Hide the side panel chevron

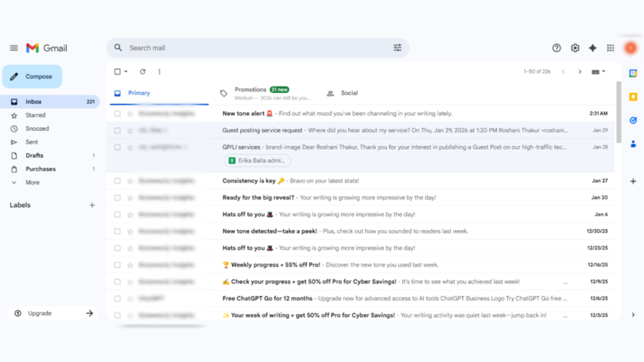coord(633,315)
